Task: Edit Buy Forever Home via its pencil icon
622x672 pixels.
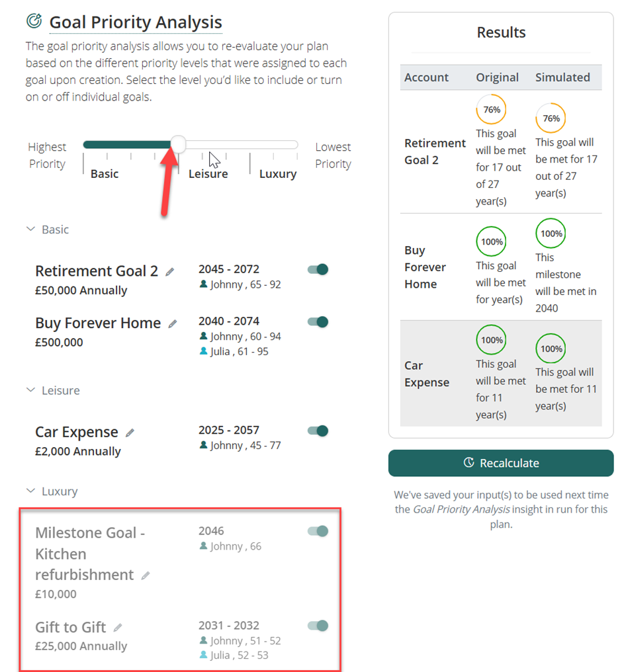Action: (173, 324)
